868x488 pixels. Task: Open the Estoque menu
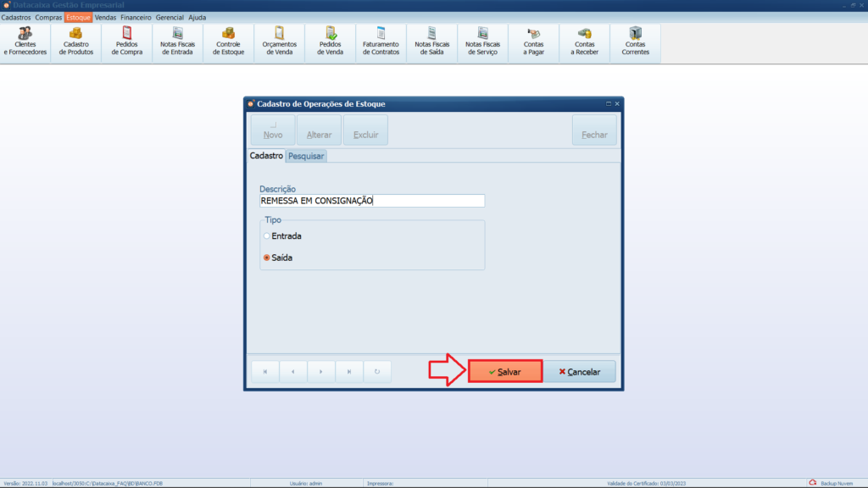pyautogui.click(x=78, y=17)
